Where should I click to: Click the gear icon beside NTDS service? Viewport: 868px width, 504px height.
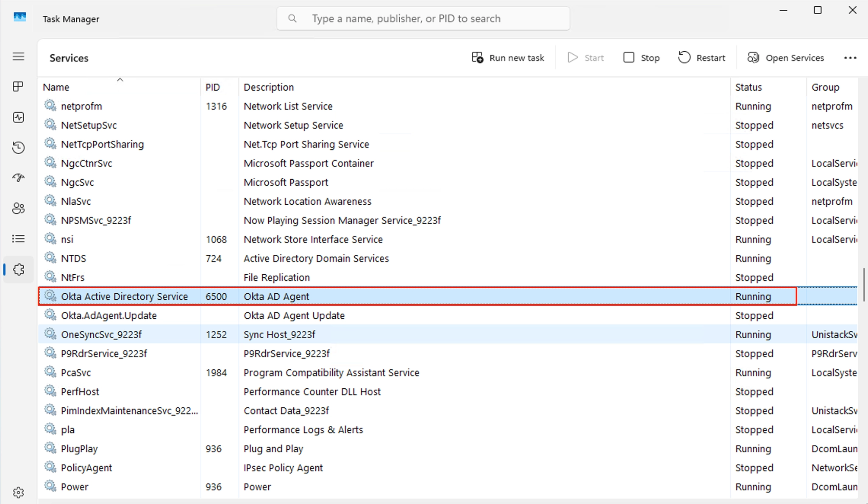(50, 257)
